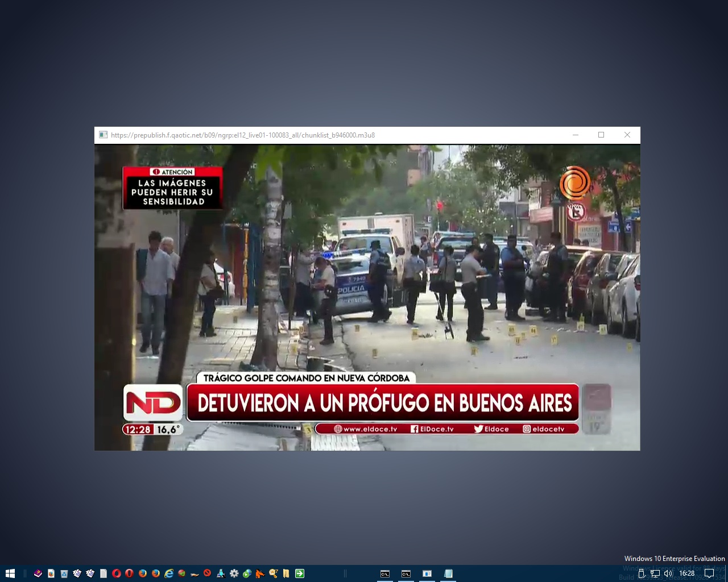The height and width of the screenshot is (582, 728).
Task: Launch Internet Explorer from the taskbar
Action: 169,573
